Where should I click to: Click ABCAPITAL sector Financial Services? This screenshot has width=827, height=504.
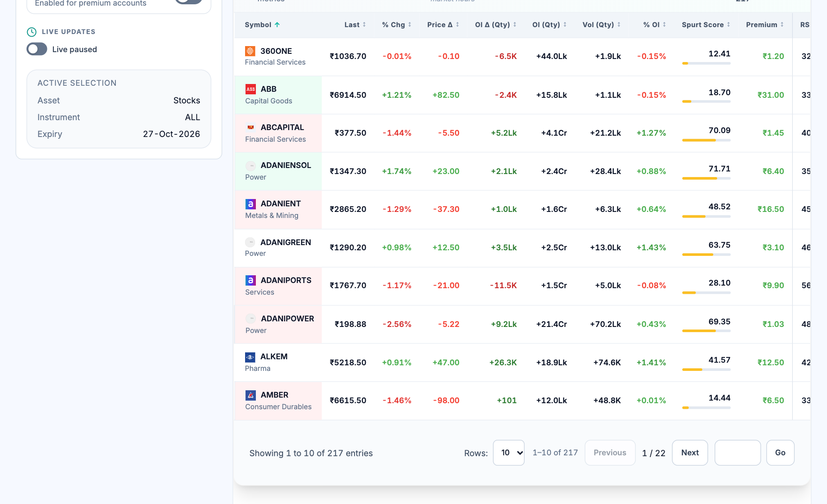coord(276,139)
